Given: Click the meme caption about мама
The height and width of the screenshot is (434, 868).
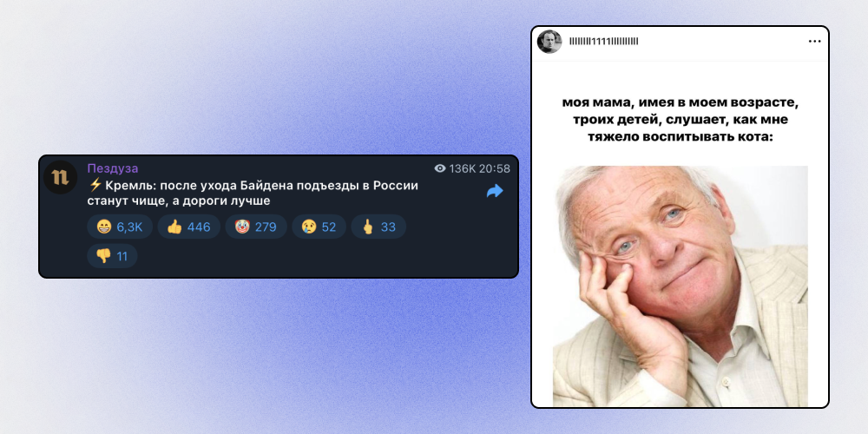Looking at the screenshot, I should click(681, 120).
